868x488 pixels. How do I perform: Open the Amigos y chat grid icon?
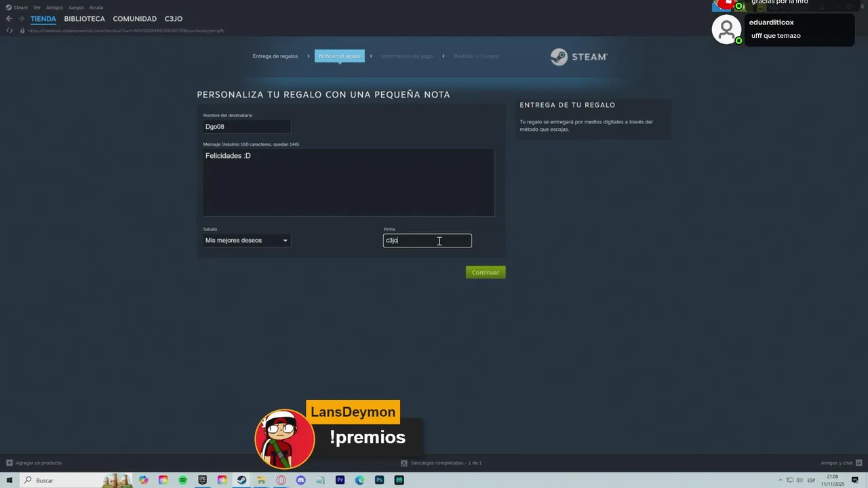click(858, 463)
